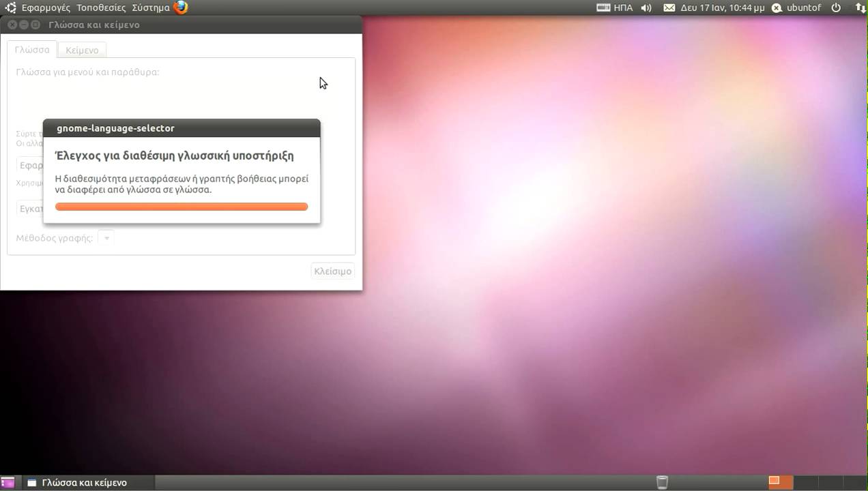Open the Τοποθεσίες menu

[101, 8]
